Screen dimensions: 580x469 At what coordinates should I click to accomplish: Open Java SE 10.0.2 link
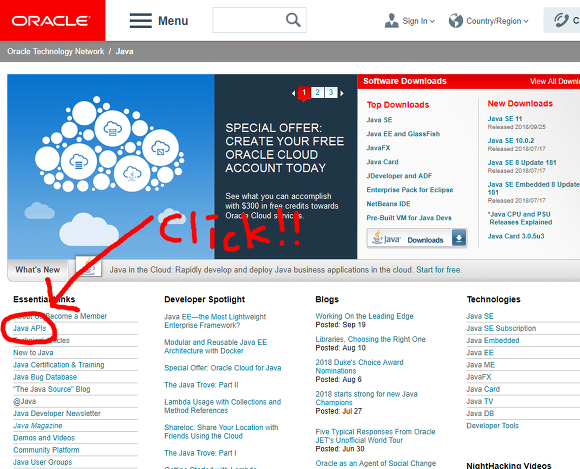(511, 141)
